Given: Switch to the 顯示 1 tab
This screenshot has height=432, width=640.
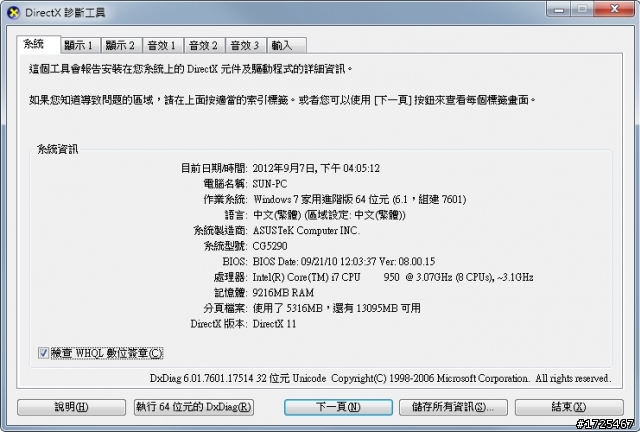Looking at the screenshot, I should point(80,45).
